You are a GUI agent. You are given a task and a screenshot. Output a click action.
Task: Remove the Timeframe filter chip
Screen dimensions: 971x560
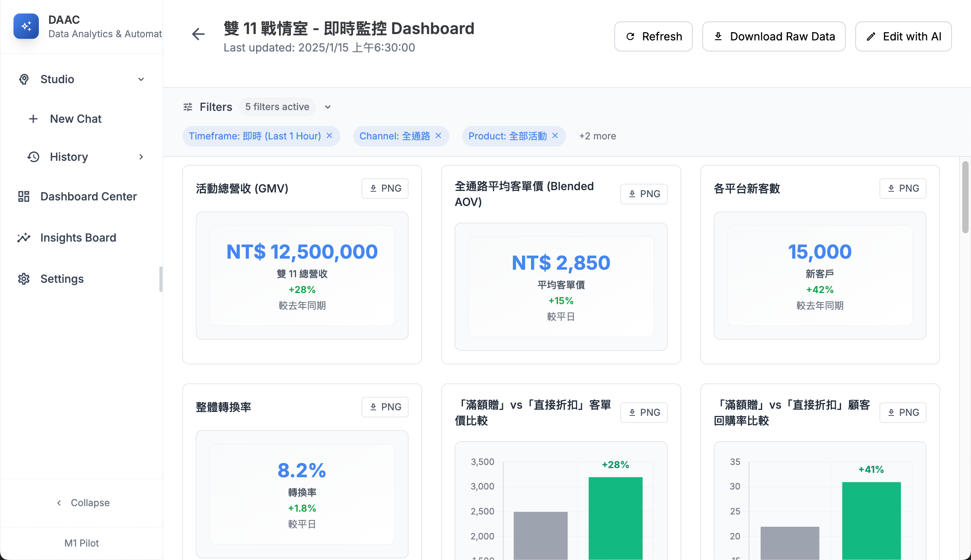(x=329, y=136)
